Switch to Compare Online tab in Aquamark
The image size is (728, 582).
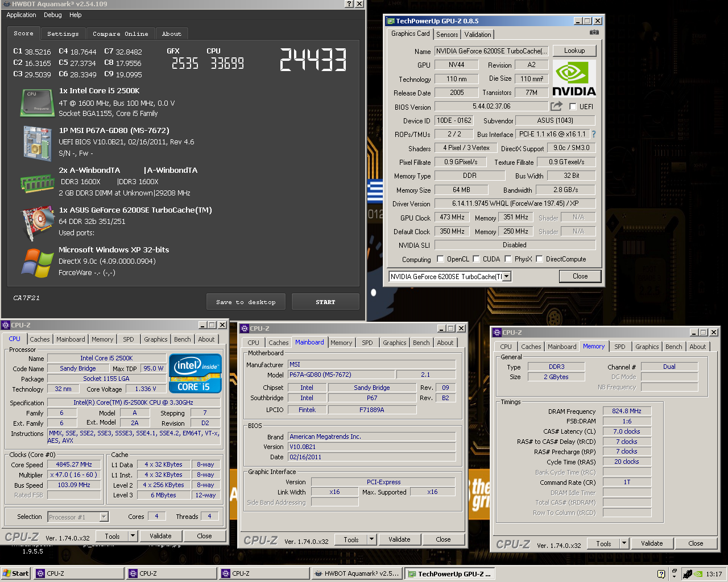(121, 34)
